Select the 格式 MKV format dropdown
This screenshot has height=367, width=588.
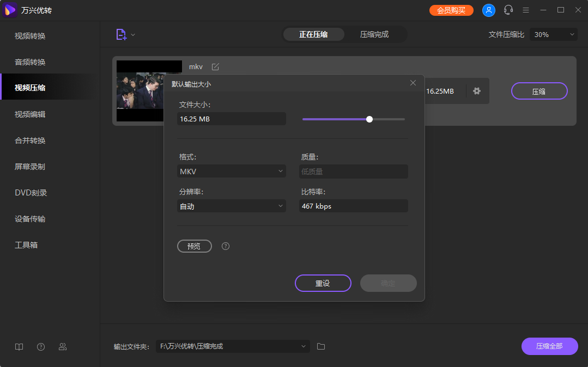point(231,170)
